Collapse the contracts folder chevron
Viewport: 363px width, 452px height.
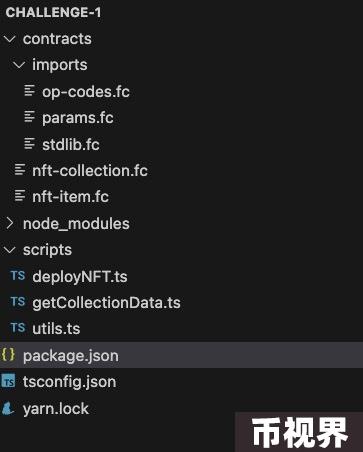pos(10,39)
